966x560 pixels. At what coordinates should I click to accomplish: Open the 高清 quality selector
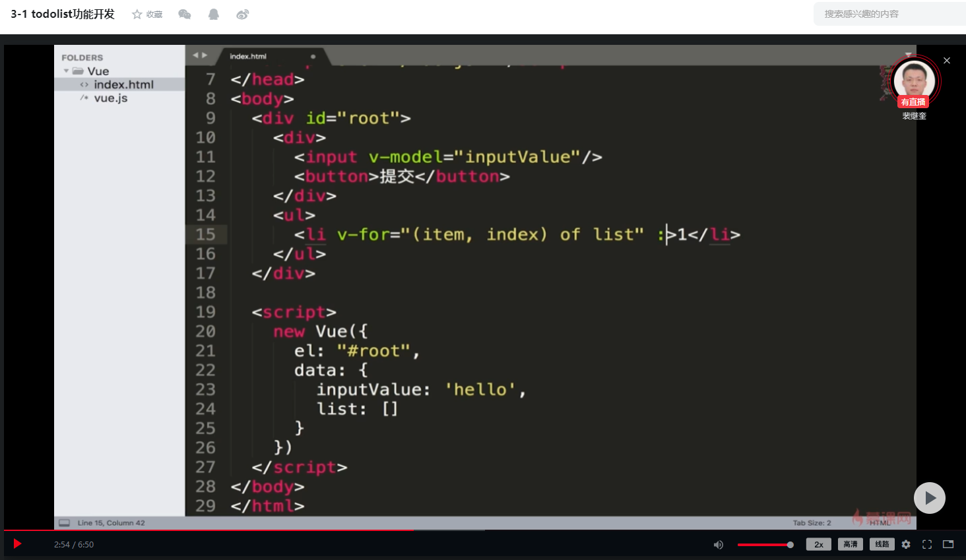click(851, 544)
